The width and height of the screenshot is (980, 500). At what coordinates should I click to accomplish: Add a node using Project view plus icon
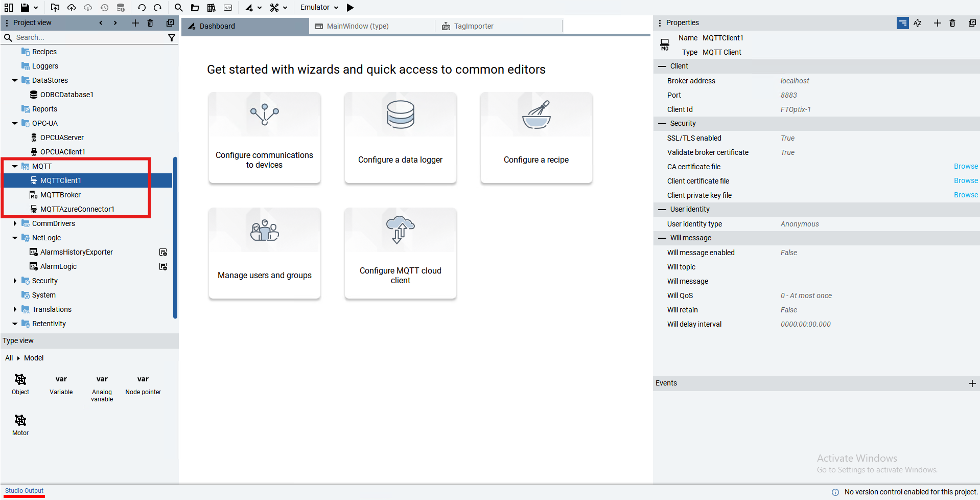[x=135, y=23]
